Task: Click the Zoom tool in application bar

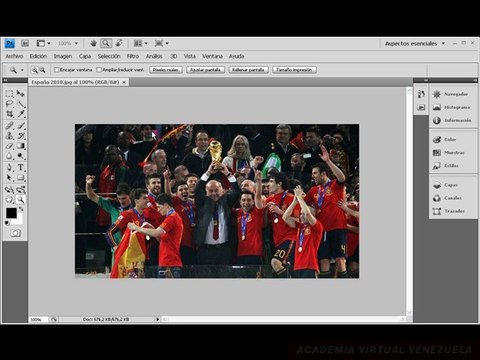Action: coord(106,43)
